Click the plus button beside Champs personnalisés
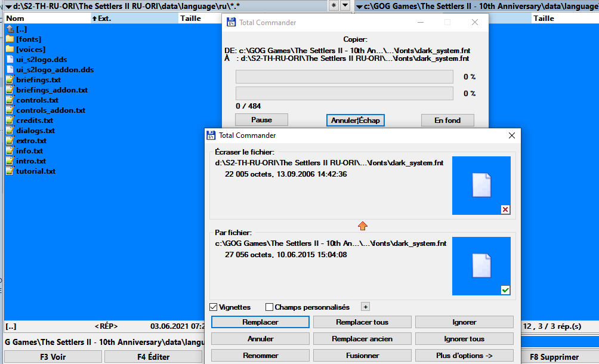 click(365, 307)
